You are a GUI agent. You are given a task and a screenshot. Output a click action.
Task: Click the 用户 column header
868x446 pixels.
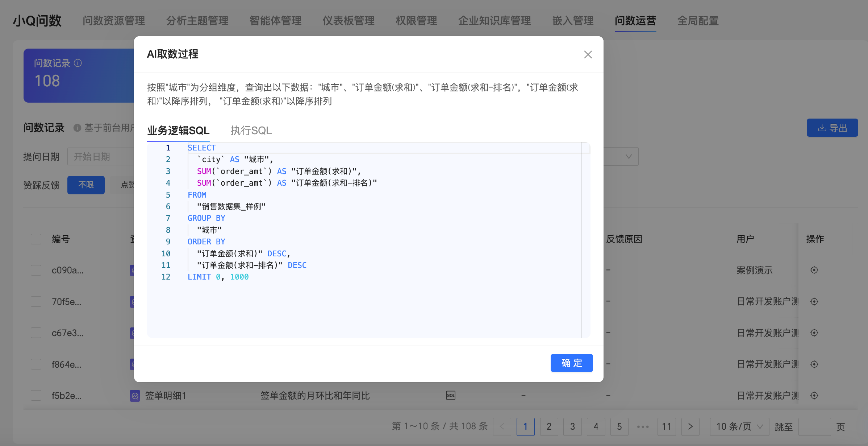tap(745, 239)
